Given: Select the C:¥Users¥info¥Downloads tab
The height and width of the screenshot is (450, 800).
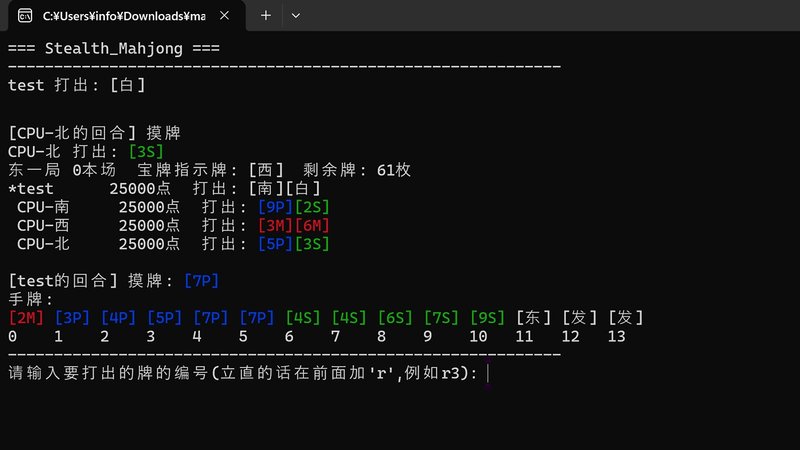Looking at the screenshot, I should click(x=124, y=16).
